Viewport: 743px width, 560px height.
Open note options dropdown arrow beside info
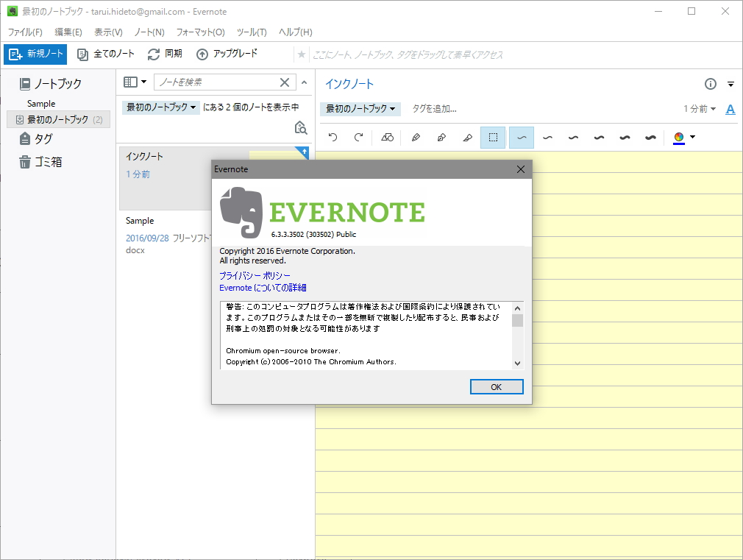(730, 85)
